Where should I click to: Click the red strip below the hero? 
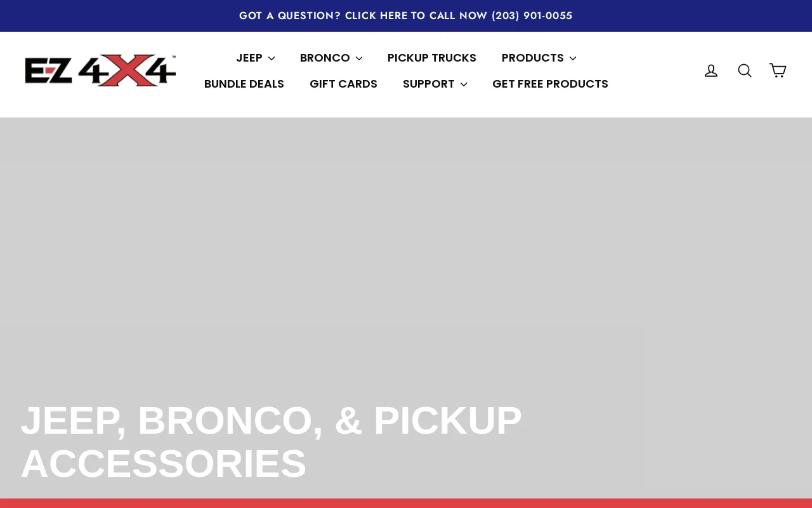point(406,504)
